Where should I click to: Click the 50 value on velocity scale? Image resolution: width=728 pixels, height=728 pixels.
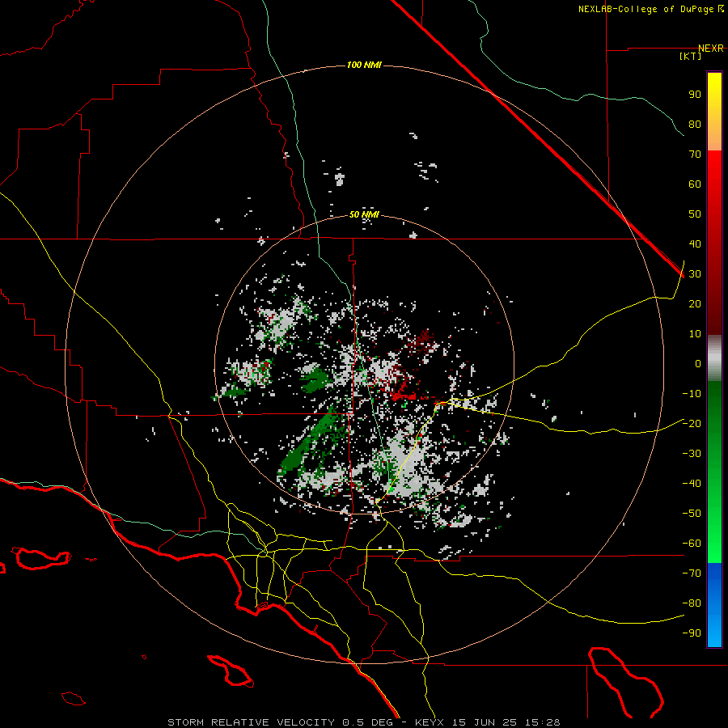[x=695, y=214]
